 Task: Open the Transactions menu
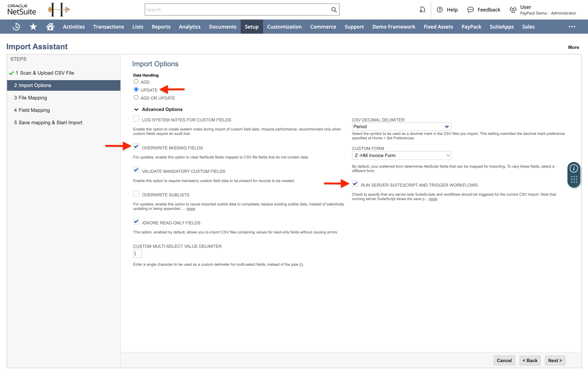pos(108,26)
